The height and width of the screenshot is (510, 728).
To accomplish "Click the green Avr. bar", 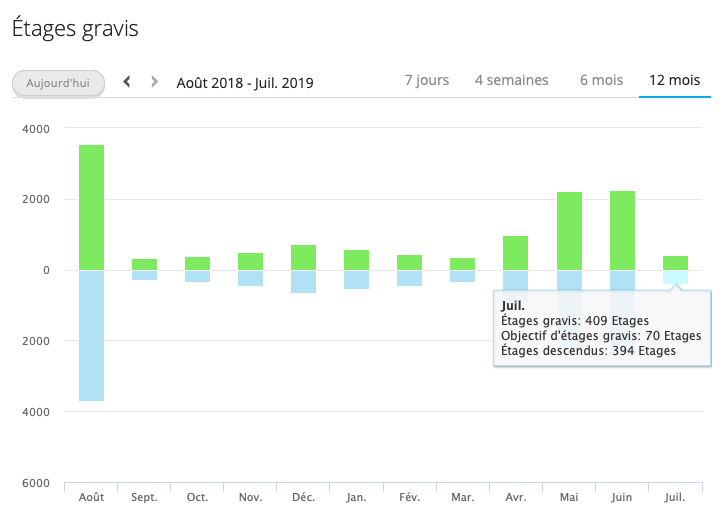I will tap(516, 253).
